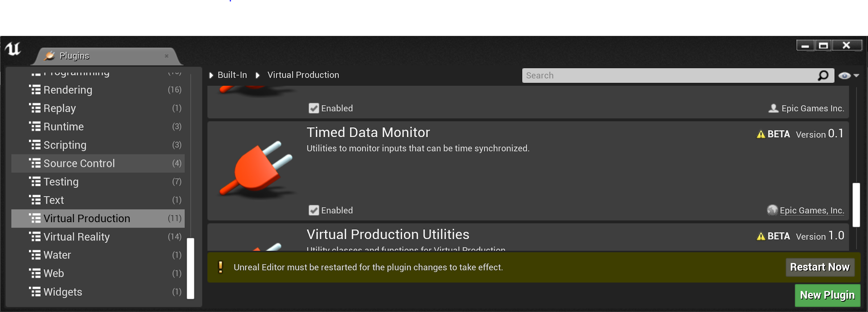Disable the Timed Data Monitor plugin checkbox

314,210
